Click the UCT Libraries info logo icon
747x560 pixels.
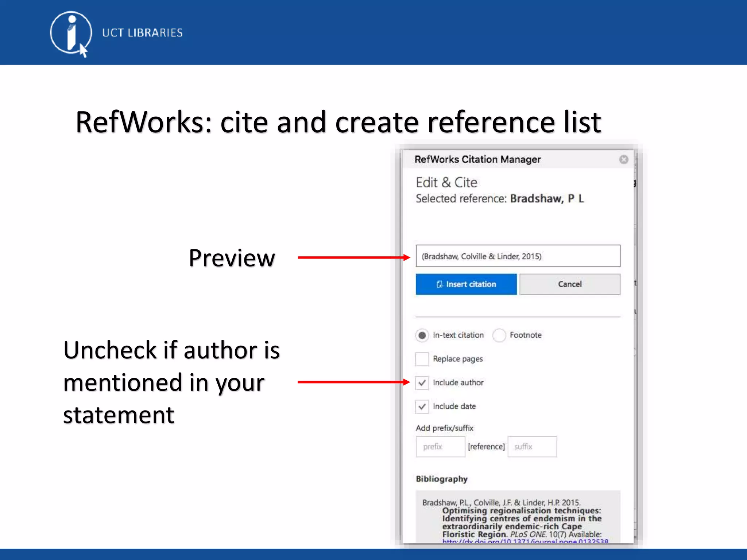[71, 34]
